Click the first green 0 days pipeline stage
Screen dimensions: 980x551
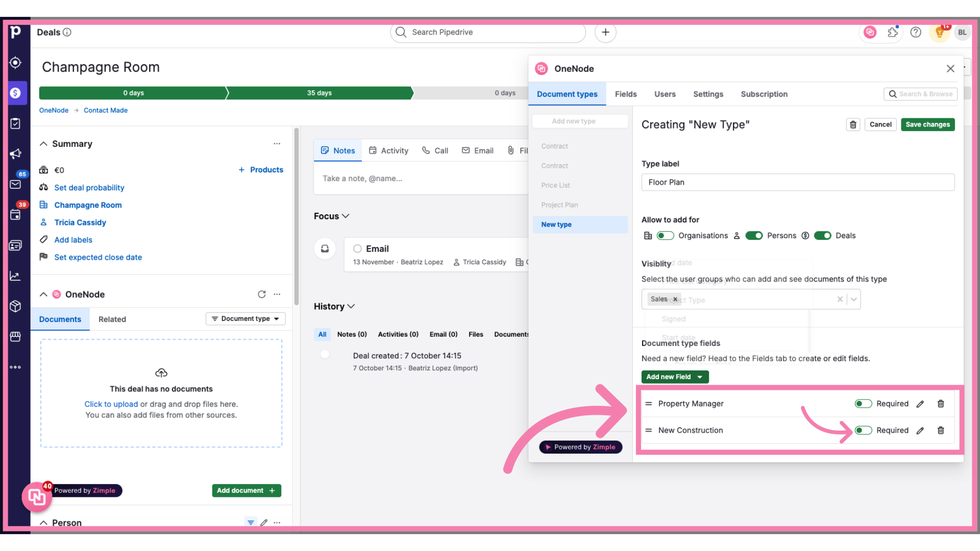133,93
